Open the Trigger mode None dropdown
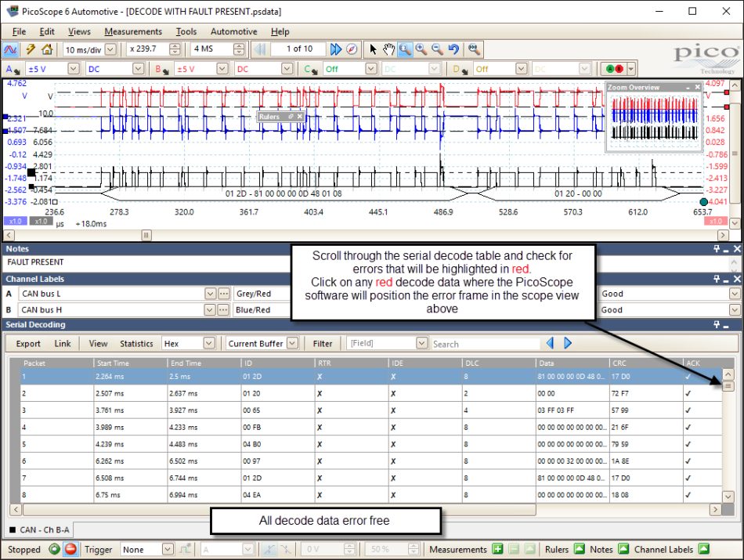 (168, 550)
